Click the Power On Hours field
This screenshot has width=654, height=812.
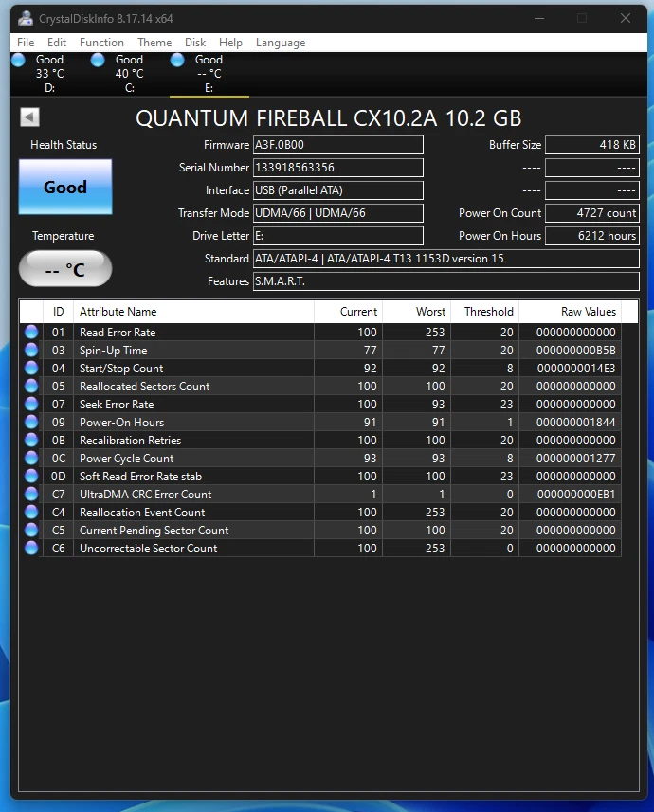[591, 236]
